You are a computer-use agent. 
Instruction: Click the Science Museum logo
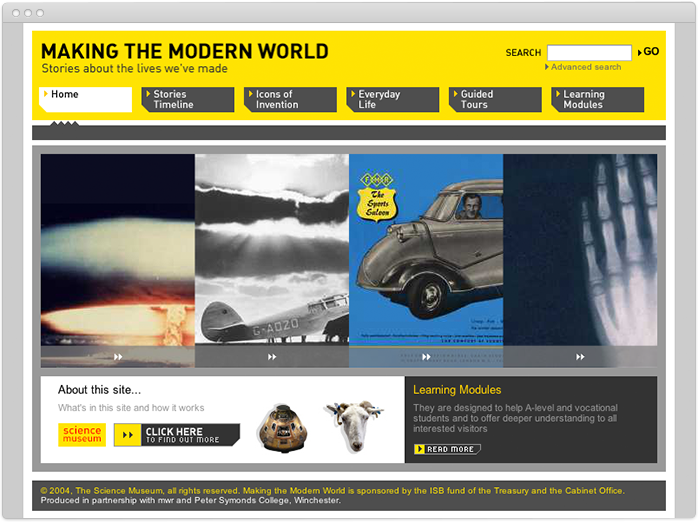point(82,434)
